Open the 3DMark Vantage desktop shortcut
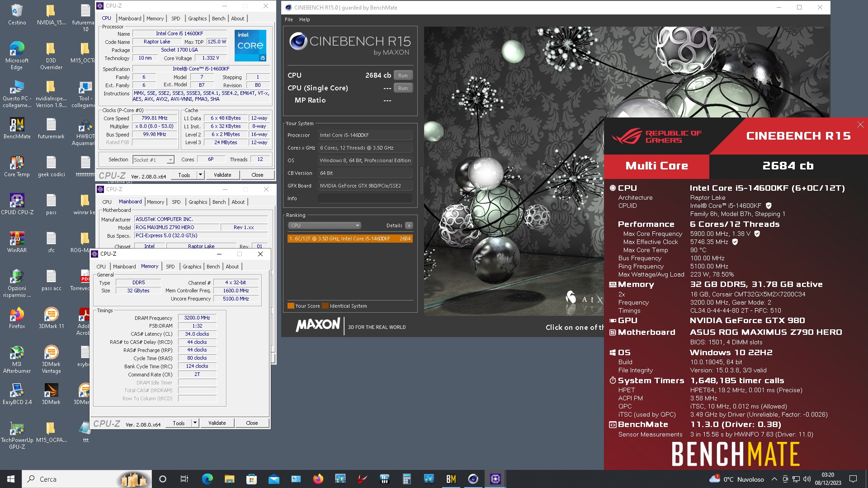This screenshot has height=488, width=868. click(x=51, y=359)
